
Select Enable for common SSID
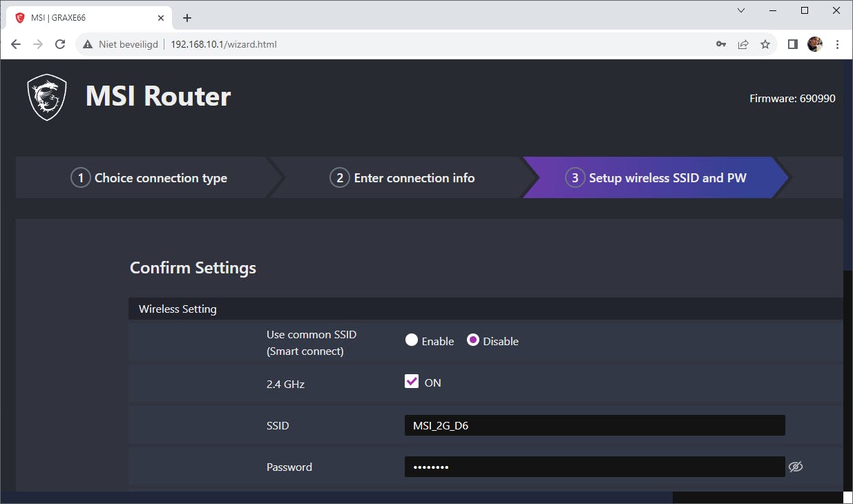(x=412, y=340)
